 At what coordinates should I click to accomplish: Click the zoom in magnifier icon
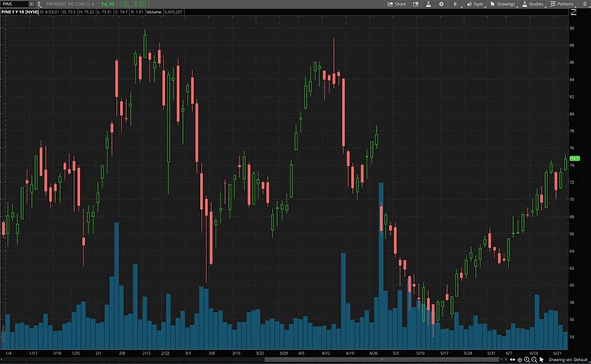pos(526,360)
